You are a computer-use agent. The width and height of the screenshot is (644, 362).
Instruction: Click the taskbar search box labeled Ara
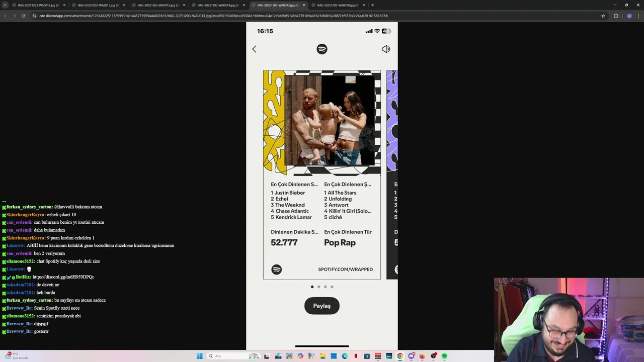233,356
